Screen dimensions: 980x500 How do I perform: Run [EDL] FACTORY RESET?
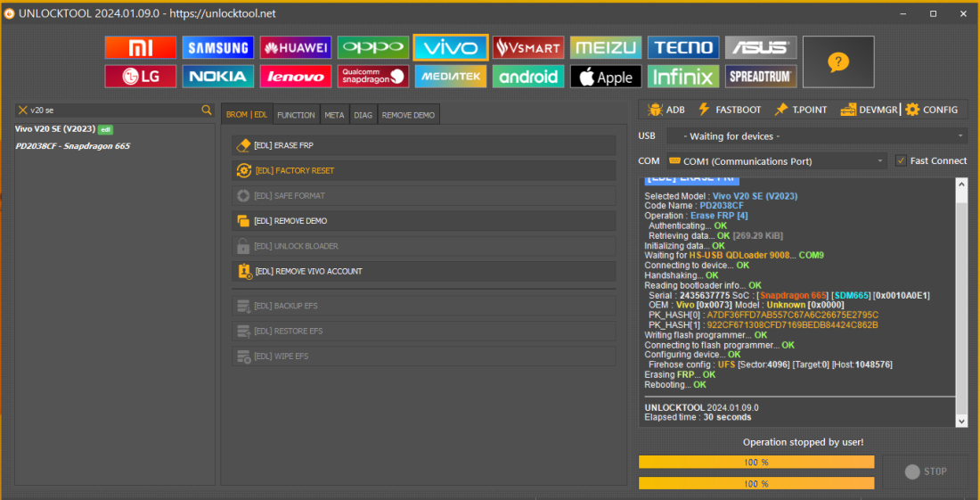pyautogui.click(x=424, y=170)
